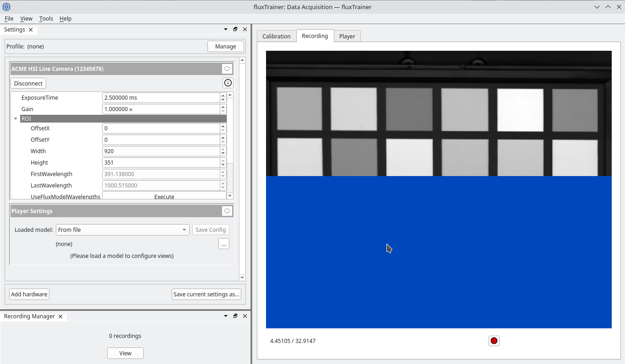The height and width of the screenshot is (364, 625).
Task: Click the blue recording area
Action: pyautogui.click(x=439, y=252)
